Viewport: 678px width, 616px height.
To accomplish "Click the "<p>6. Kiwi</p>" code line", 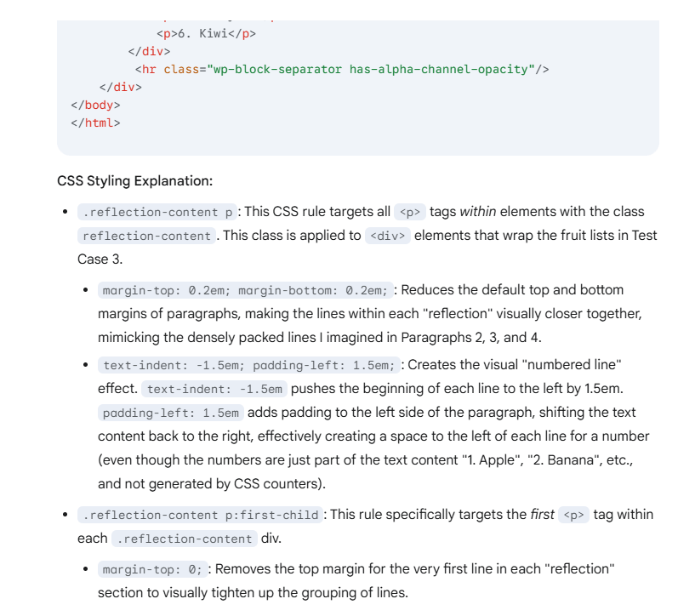I will [x=206, y=33].
